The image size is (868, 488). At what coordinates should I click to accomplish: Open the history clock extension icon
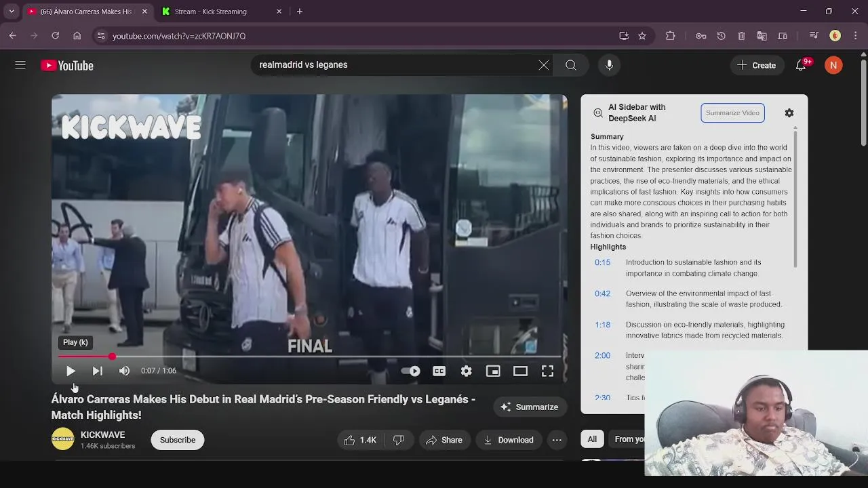click(x=722, y=36)
